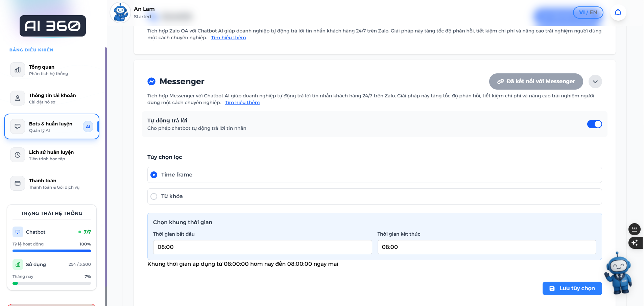This screenshot has height=306, width=644.
Task: Open the Lịch sử huấn luyện clock icon
Action: (17, 155)
